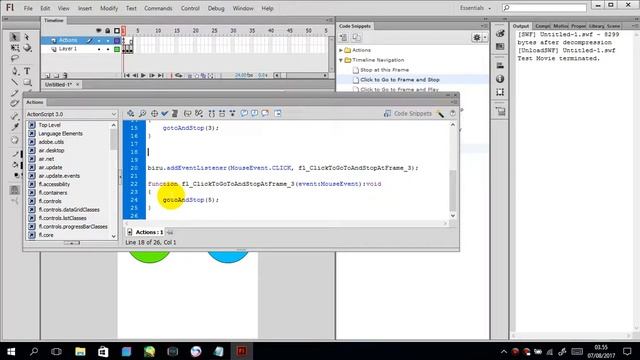Toggle visibility dot of Actions layer
Screen dimensions: 640x360
(x=99, y=40)
